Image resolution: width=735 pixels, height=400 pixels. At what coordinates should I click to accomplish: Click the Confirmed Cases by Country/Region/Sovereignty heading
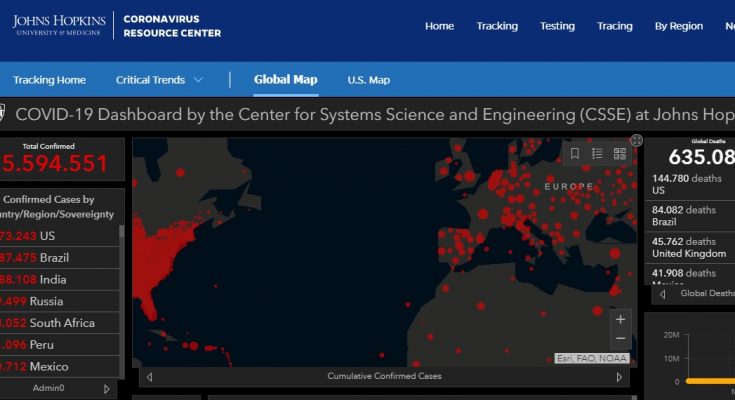(x=57, y=207)
